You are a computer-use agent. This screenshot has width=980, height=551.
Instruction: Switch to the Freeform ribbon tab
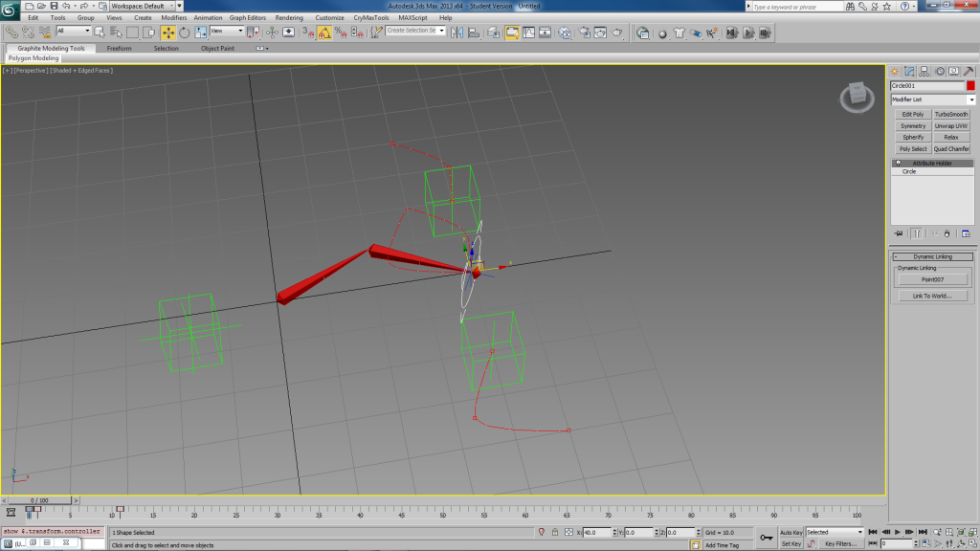120,48
